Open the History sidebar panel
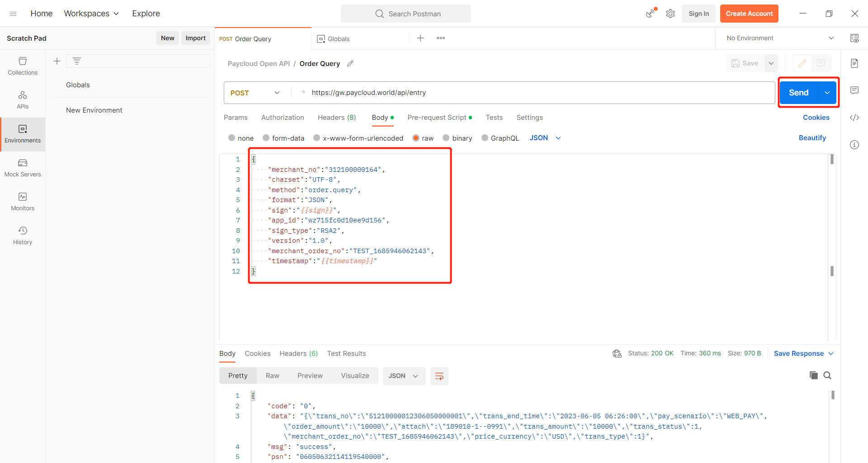 pyautogui.click(x=23, y=236)
